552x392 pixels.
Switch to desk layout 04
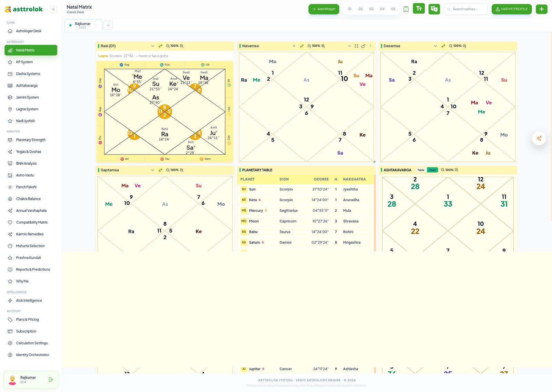tap(382, 9)
